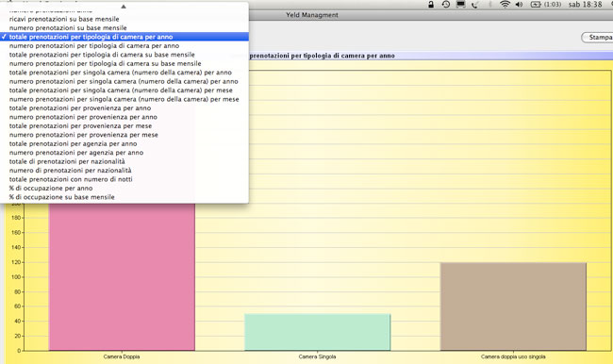This screenshot has width=613, height=364.
Task: Select 'numero prenotazioni su base mensile'
Action: pyautogui.click(x=124, y=27)
